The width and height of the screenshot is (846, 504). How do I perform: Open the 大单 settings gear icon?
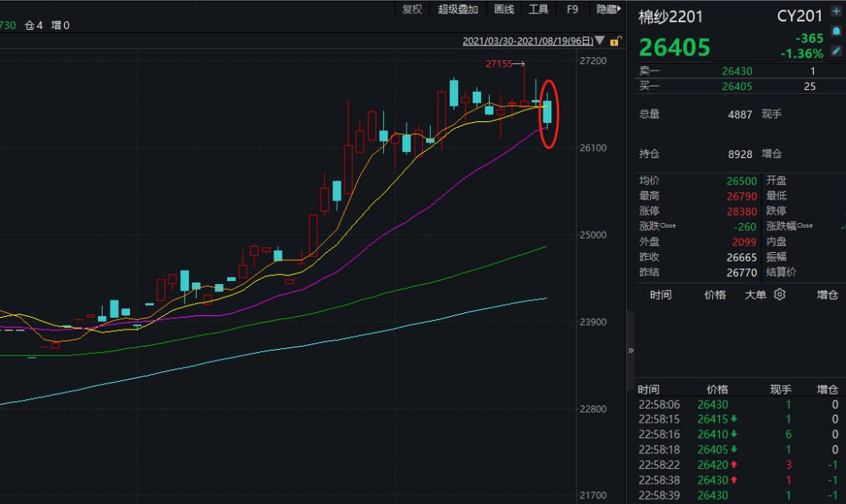pos(779,295)
